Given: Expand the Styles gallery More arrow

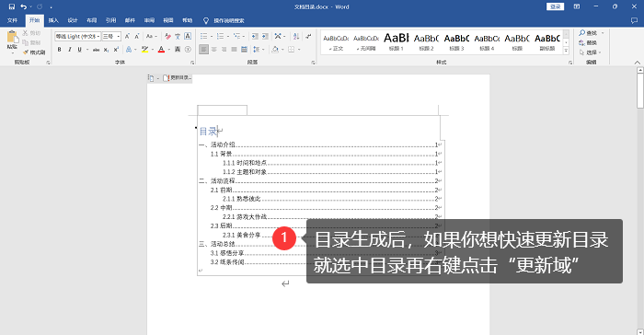Looking at the screenshot, I should tap(566, 51).
